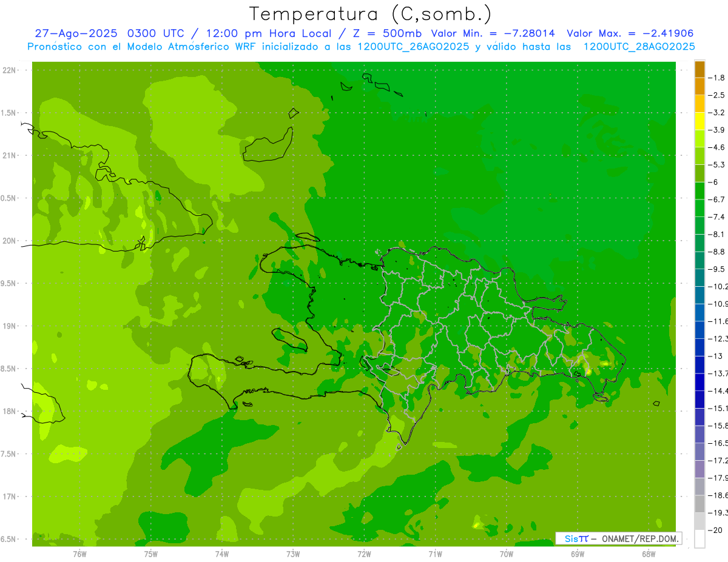Pick the lime swatch between -3.9 and -4.6
The width and height of the screenshot is (728, 562).
click(699, 139)
